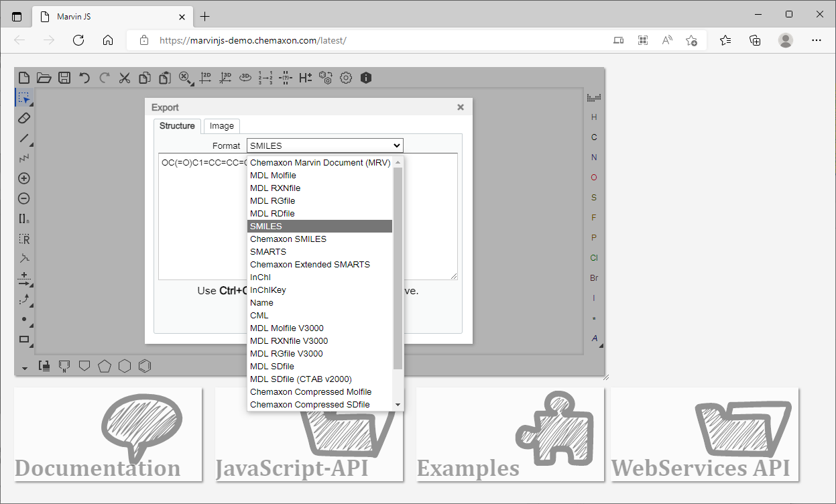Open the Documentation link tile
Viewport: 836px width, 504px height.
(x=108, y=434)
